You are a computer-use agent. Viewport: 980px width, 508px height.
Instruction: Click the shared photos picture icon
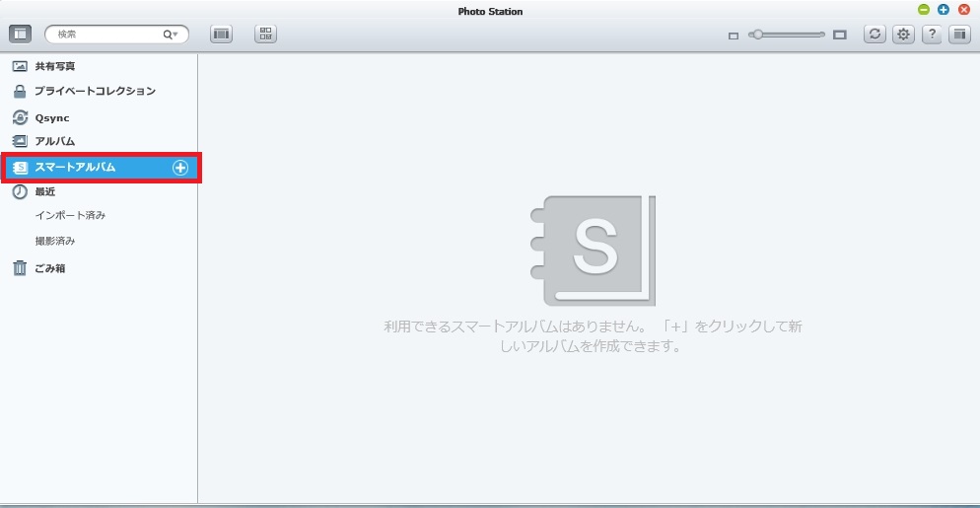click(x=20, y=66)
